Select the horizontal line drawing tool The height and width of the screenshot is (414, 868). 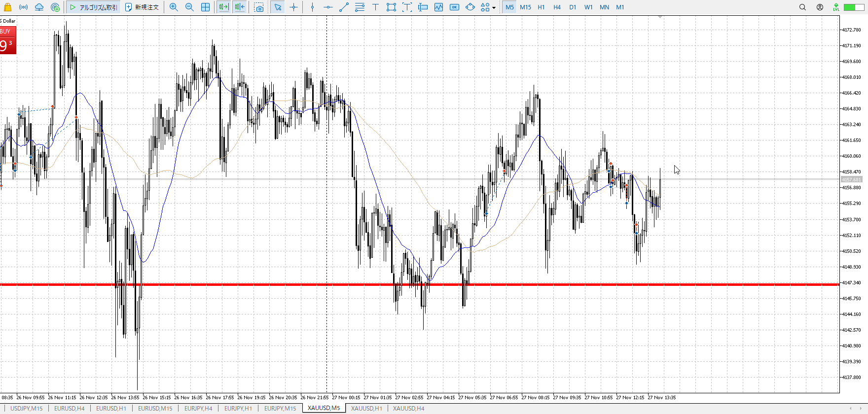[328, 7]
